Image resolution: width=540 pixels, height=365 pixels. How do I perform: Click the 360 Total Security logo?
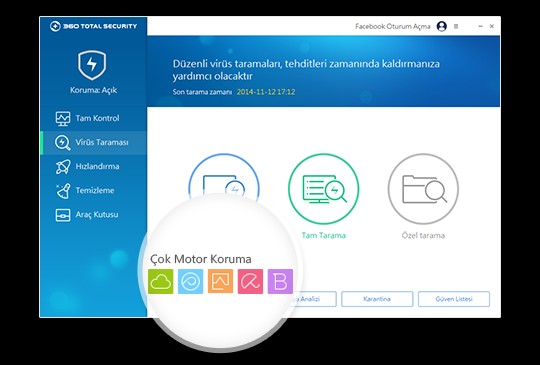[93, 26]
